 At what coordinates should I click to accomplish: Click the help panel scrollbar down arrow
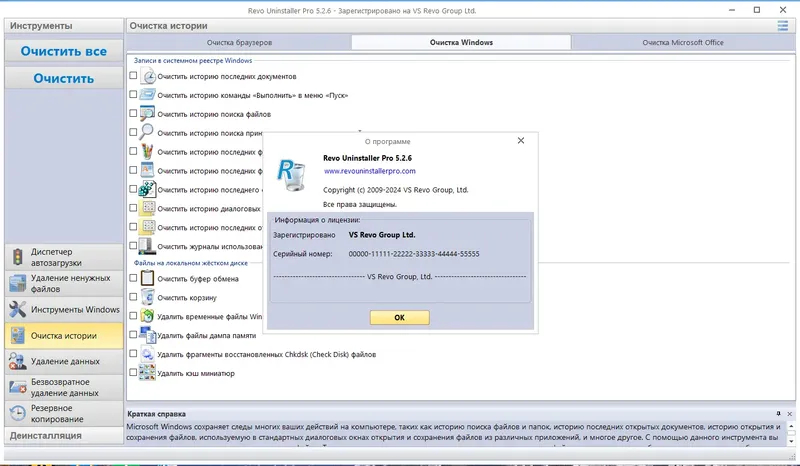791,441
